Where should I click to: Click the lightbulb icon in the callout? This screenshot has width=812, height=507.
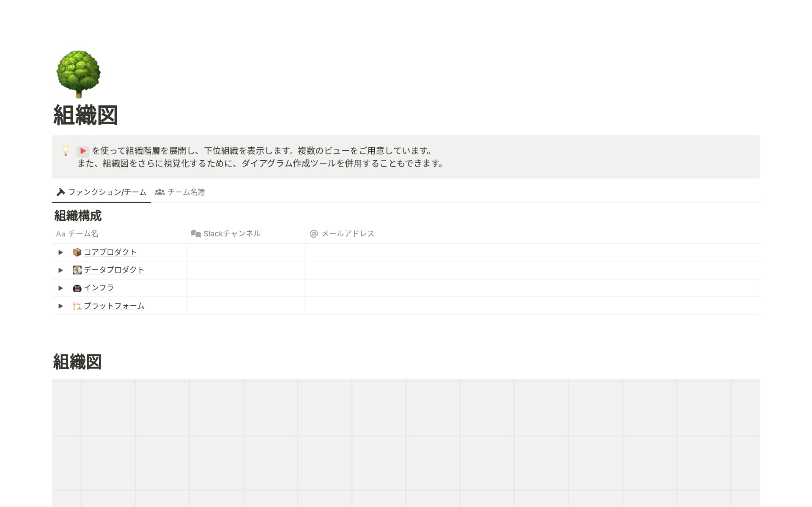pyautogui.click(x=65, y=151)
